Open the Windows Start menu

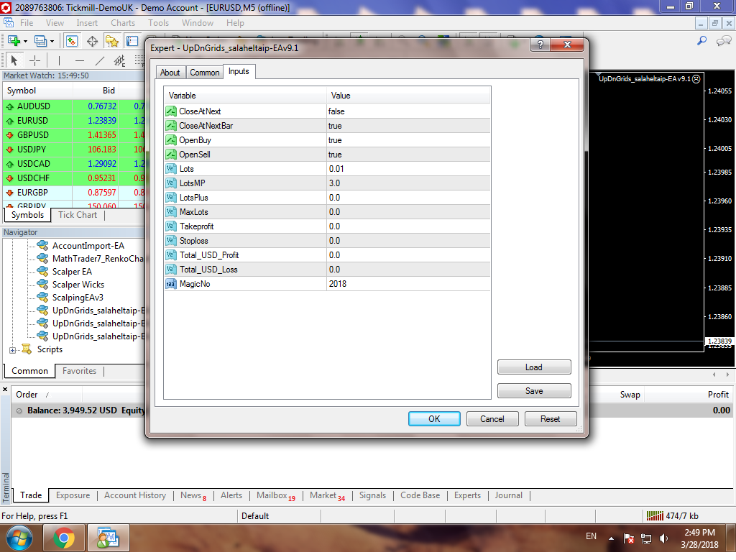(19, 538)
